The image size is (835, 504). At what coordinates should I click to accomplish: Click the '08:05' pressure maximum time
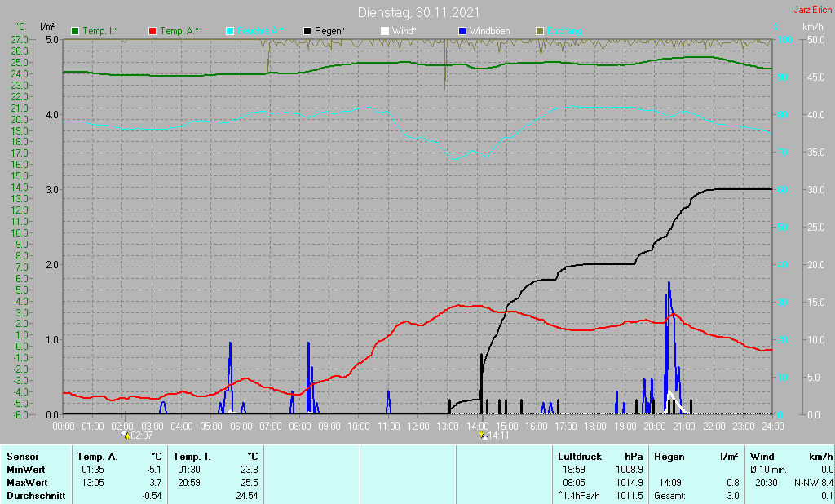pyautogui.click(x=573, y=483)
